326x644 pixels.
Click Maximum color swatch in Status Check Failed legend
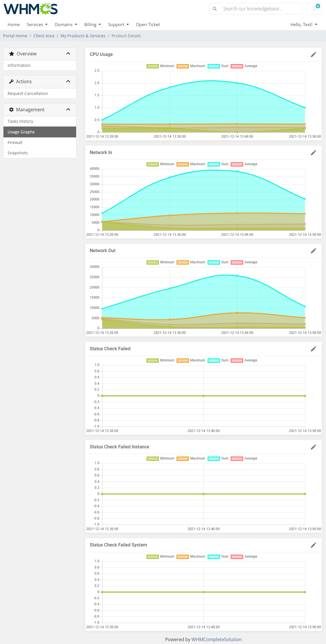point(183,360)
